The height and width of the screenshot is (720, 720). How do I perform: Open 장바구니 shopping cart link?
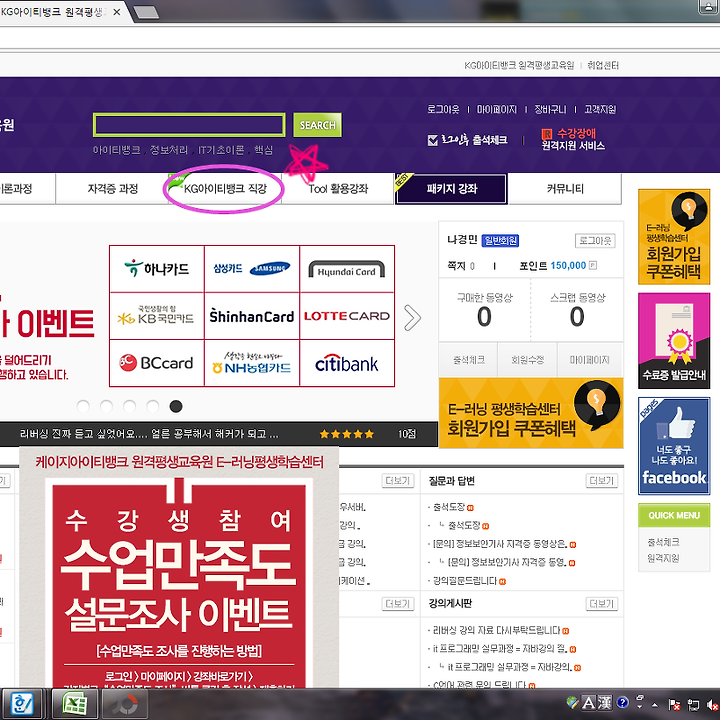tap(550, 109)
